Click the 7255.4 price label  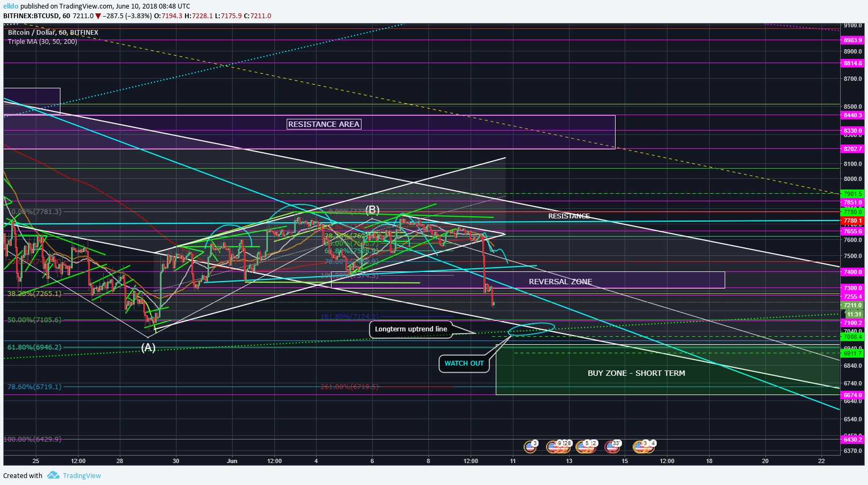point(852,297)
